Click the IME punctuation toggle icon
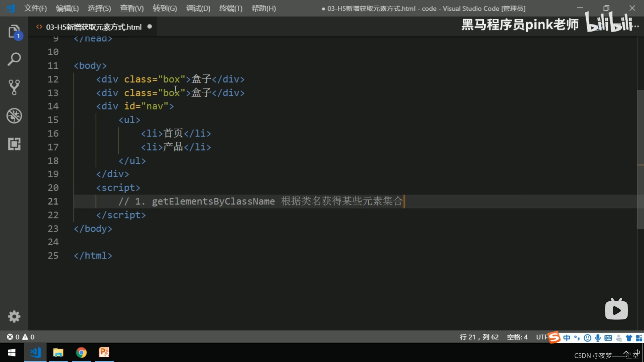Viewport: 644px width, 362px height. [x=577, y=338]
